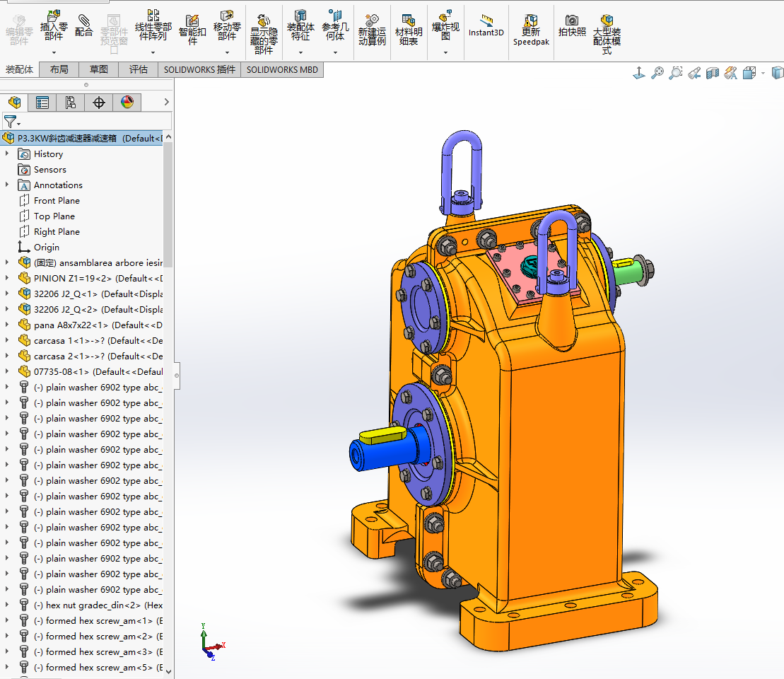Click the feature tree filter field
784x679 pixels.
coord(92,122)
